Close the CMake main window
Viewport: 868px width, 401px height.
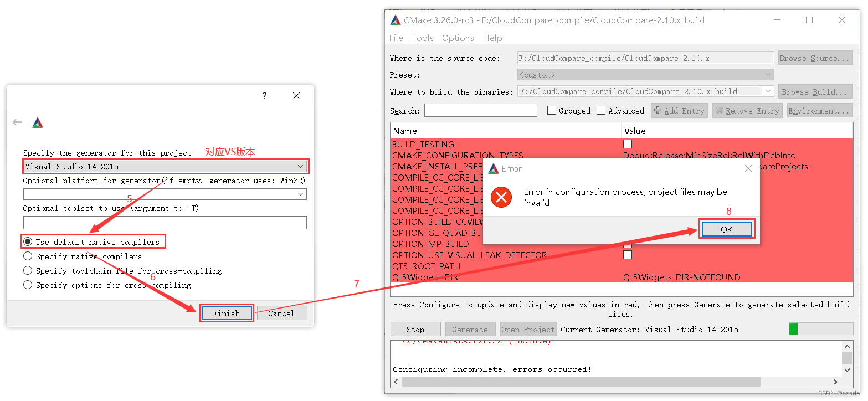point(842,20)
